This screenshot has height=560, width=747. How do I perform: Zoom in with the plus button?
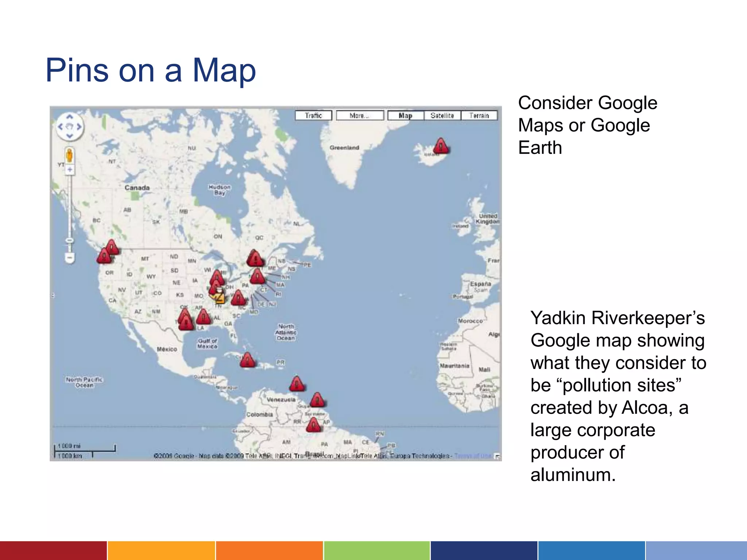70,170
